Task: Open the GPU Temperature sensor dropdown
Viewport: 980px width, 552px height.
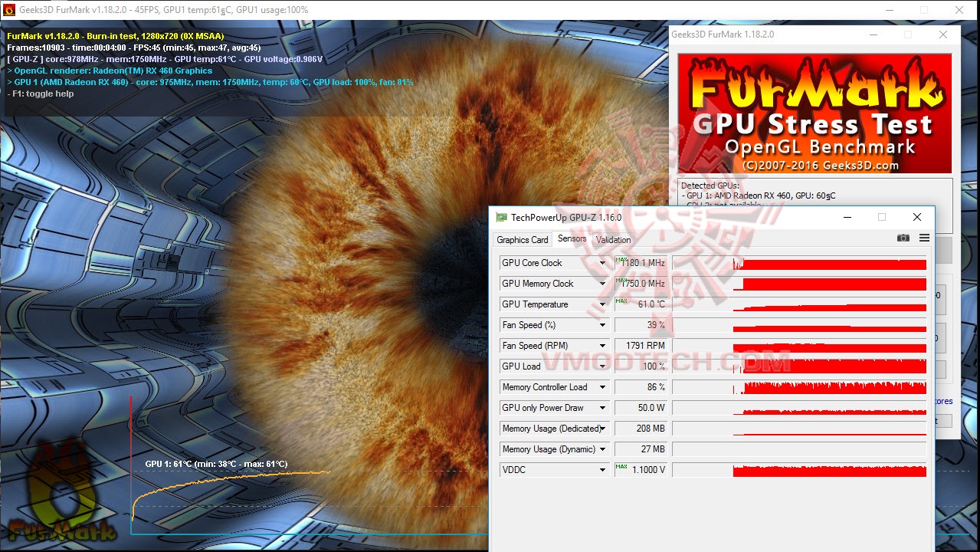Action: pyautogui.click(x=603, y=304)
